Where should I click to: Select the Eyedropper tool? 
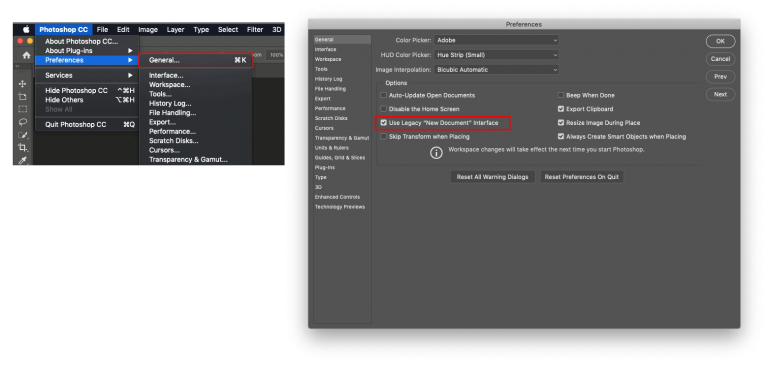(23, 160)
